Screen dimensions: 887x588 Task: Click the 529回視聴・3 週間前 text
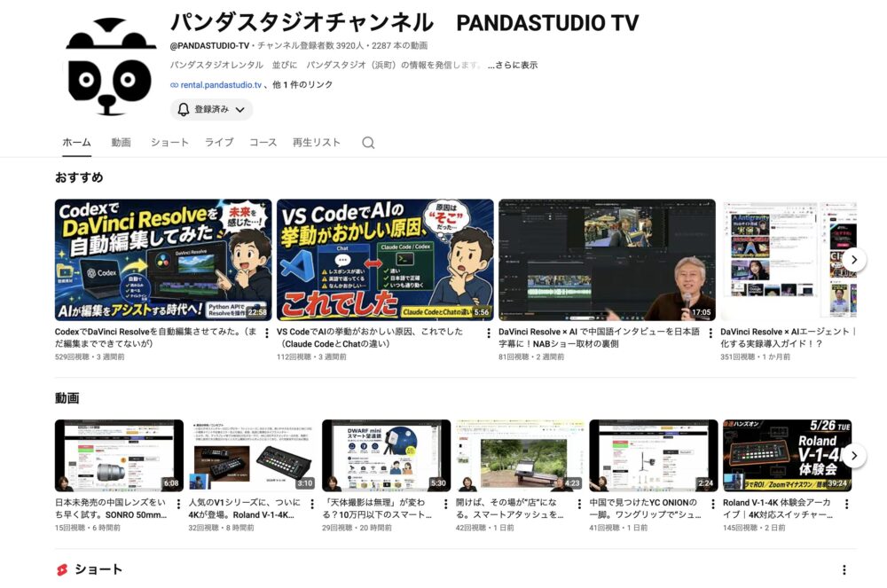(90, 357)
